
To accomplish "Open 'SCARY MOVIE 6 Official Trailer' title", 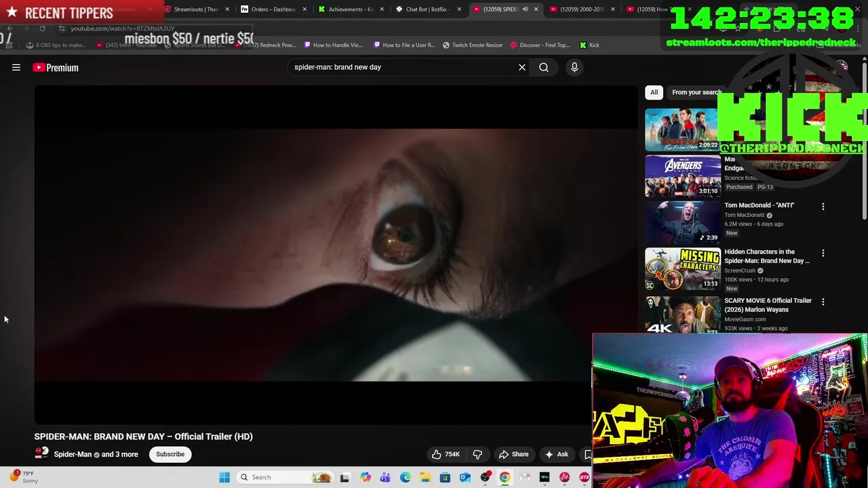I will point(768,305).
